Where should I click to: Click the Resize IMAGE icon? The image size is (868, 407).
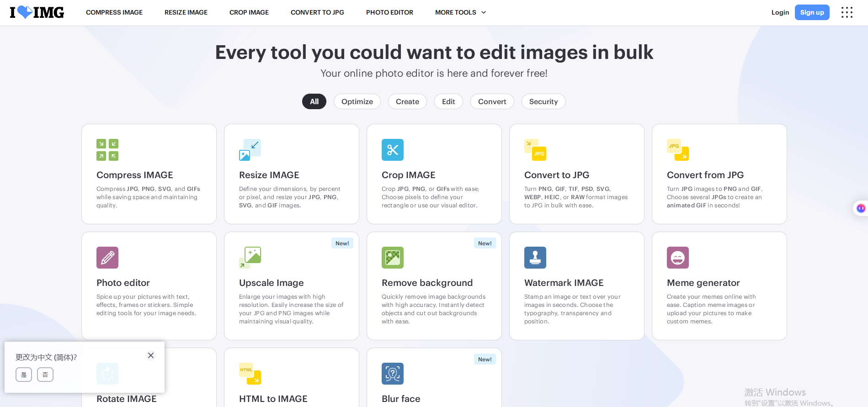pyautogui.click(x=250, y=150)
